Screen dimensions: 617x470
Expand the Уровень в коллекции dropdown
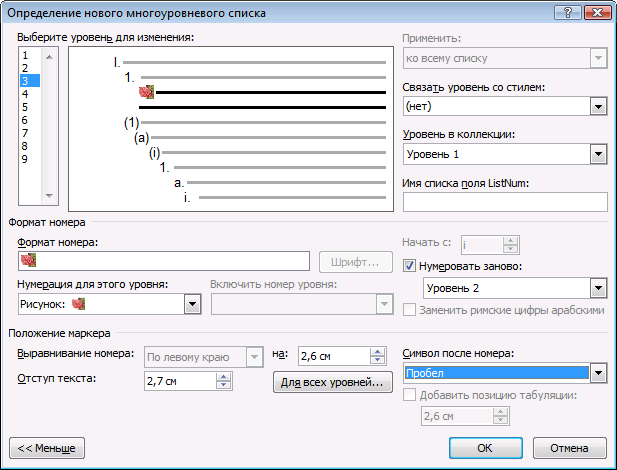point(598,154)
